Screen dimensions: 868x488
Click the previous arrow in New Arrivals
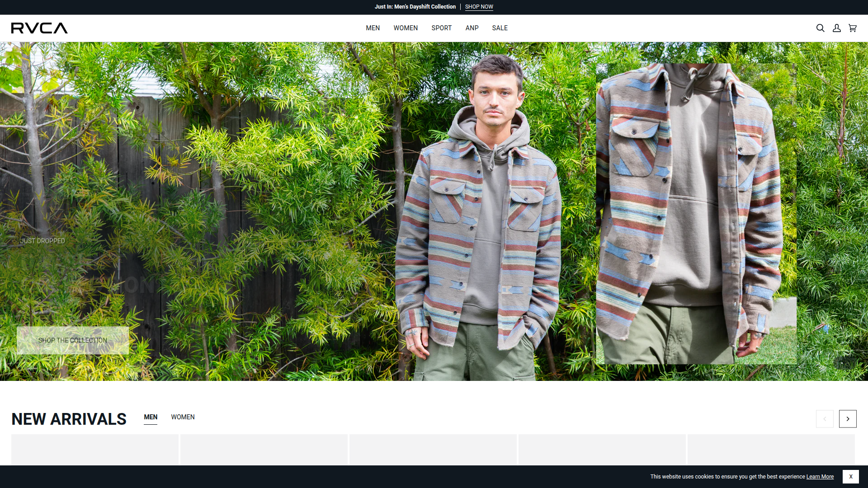click(x=825, y=419)
